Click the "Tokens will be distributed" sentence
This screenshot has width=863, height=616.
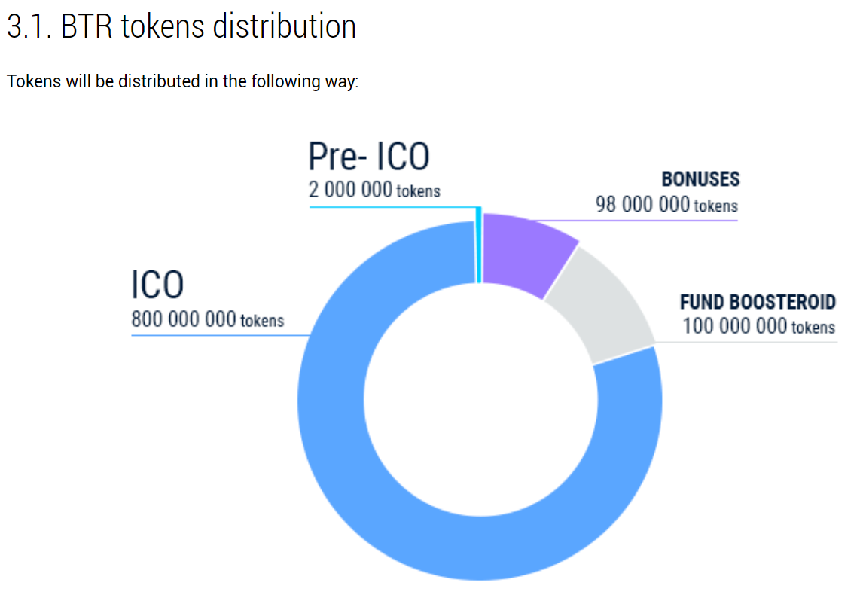point(182,81)
